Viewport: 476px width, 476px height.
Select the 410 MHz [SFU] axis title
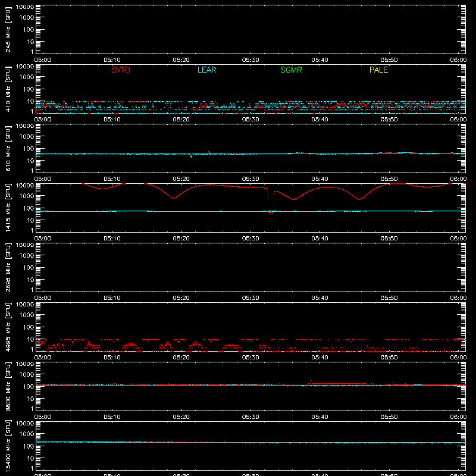pyautogui.click(x=8, y=89)
